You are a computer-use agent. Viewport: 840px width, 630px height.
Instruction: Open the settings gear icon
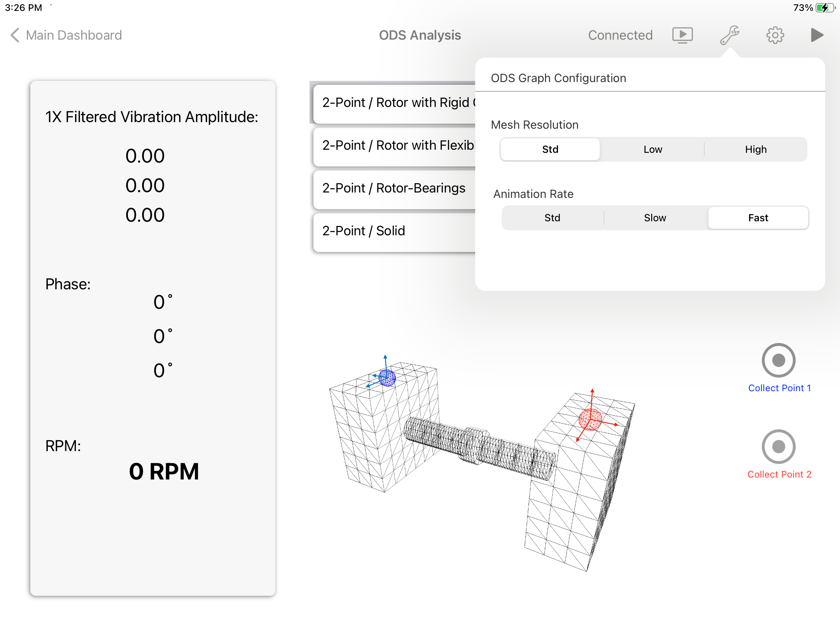[775, 35]
